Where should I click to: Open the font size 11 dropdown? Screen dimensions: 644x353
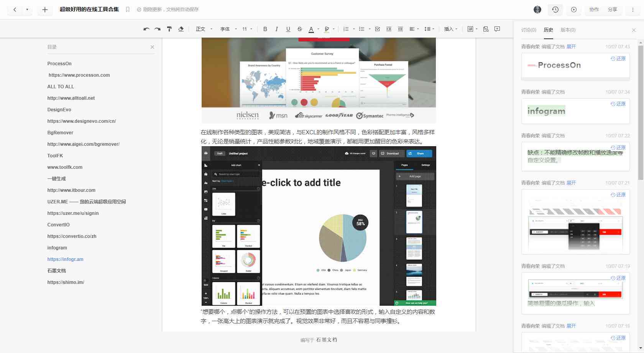coord(247,29)
